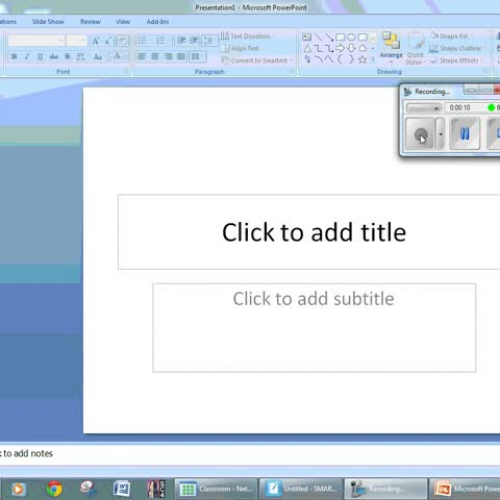The image size is (500, 500).
Task: Toggle Strikethrough text formatting
Action: point(54,57)
